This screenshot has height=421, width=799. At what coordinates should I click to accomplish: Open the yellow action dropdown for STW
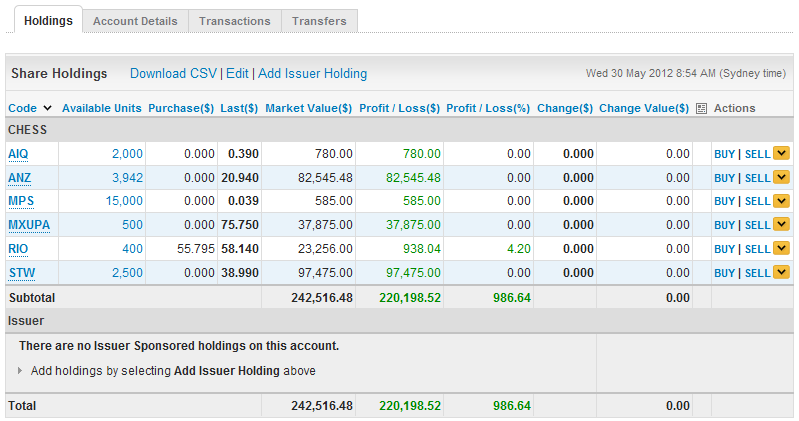(x=781, y=273)
